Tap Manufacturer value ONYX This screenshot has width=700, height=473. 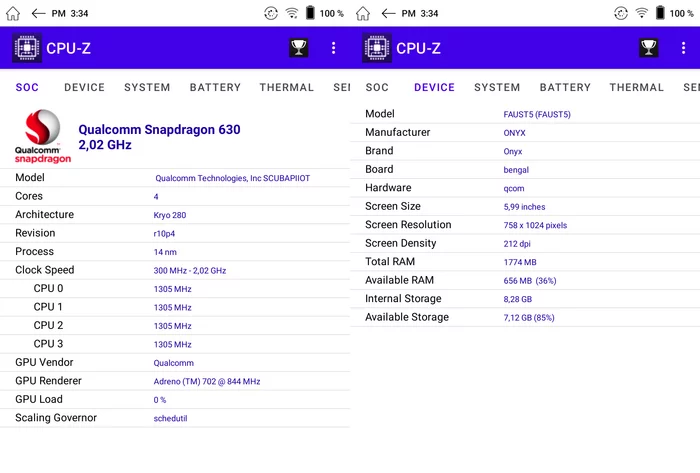514,133
